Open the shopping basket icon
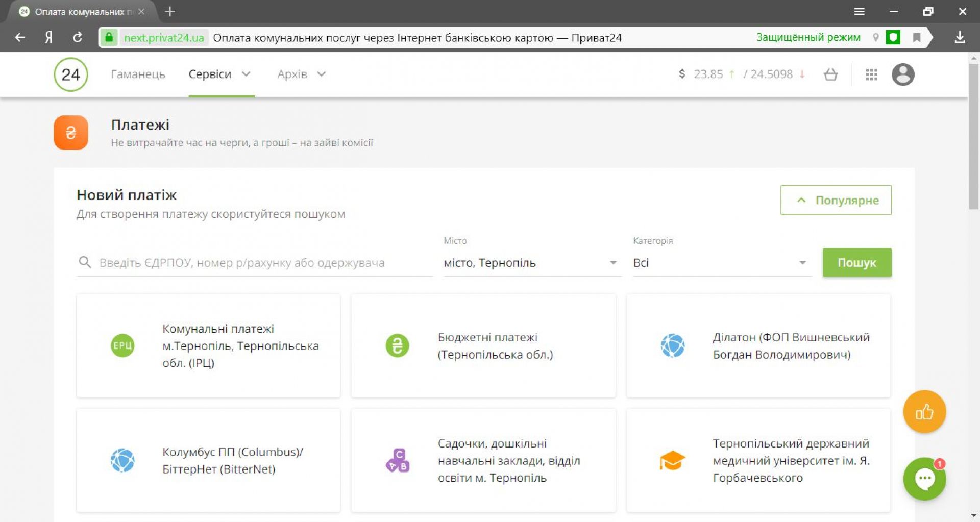 coord(830,74)
